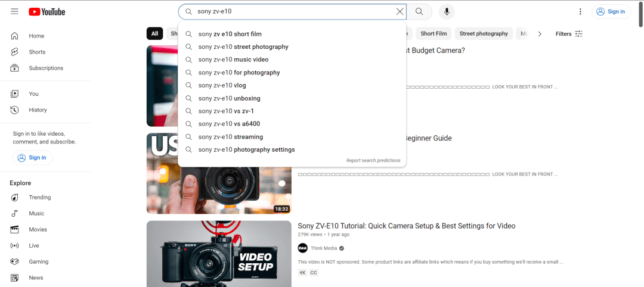Open the Sony ZV-E10 Tutorial video thumbnail

[219, 254]
